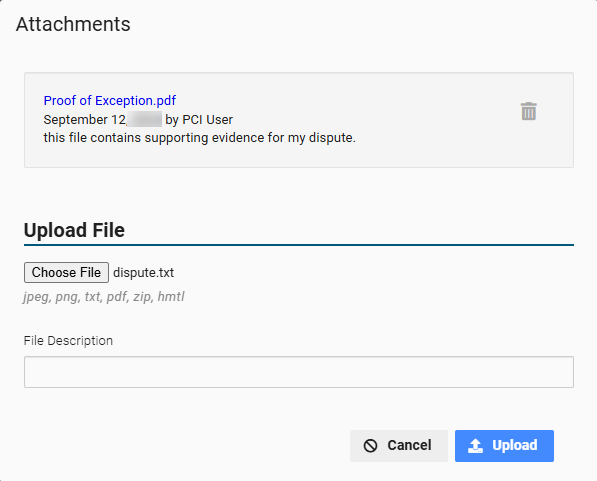Viewport: 597px width, 481px height.
Task: Click the attachment date September 12
Action: pos(85,120)
